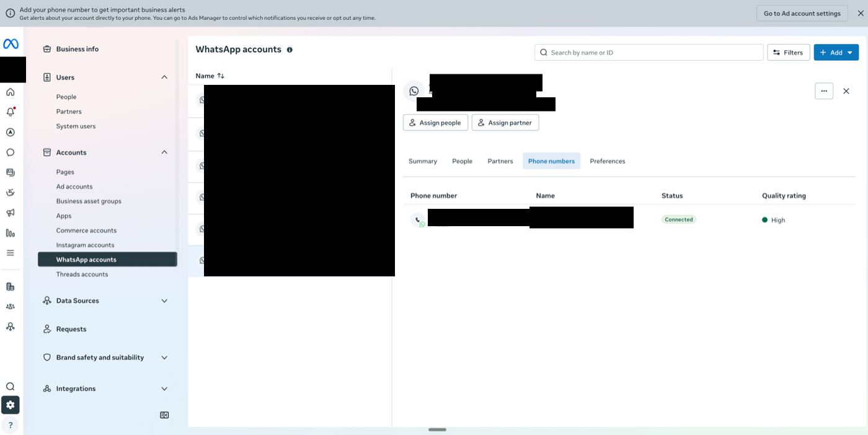
Task: Switch to the People tab
Action: 463,161
